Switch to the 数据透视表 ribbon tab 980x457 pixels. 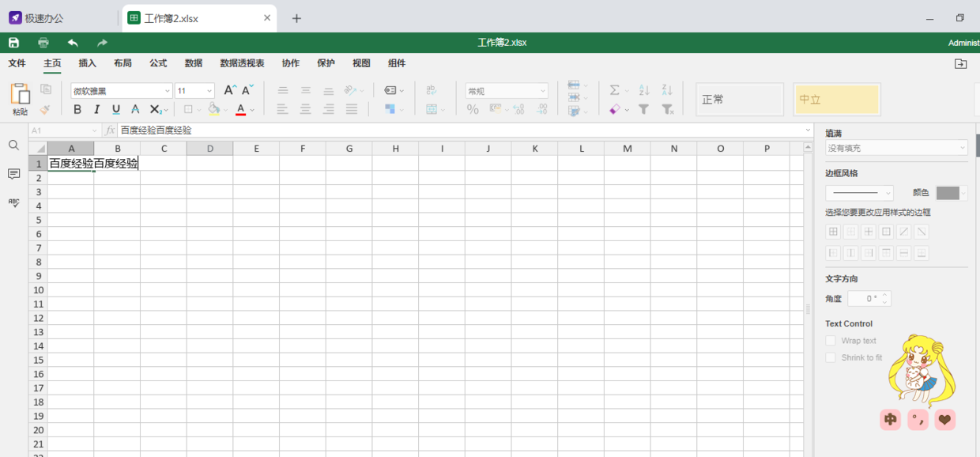click(x=242, y=63)
